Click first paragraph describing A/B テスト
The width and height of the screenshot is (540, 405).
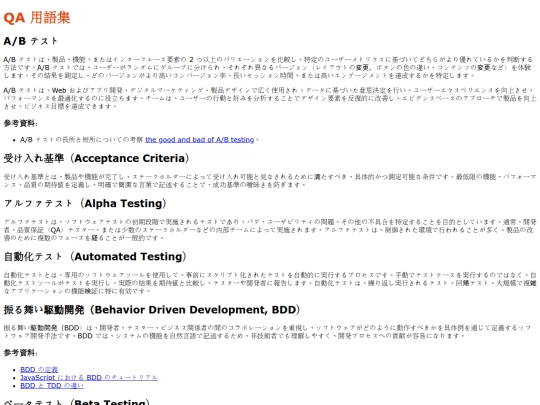pyautogui.click(x=268, y=68)
